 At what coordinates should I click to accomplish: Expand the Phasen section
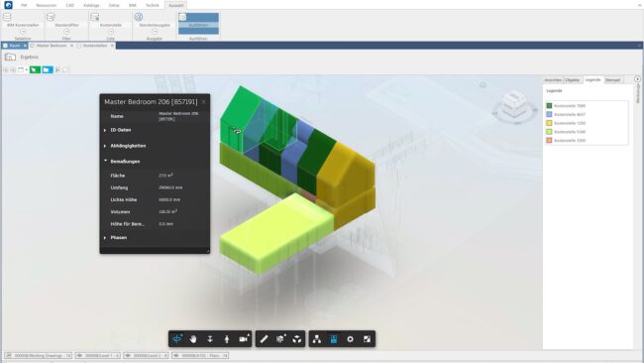[x=105, y=238]
